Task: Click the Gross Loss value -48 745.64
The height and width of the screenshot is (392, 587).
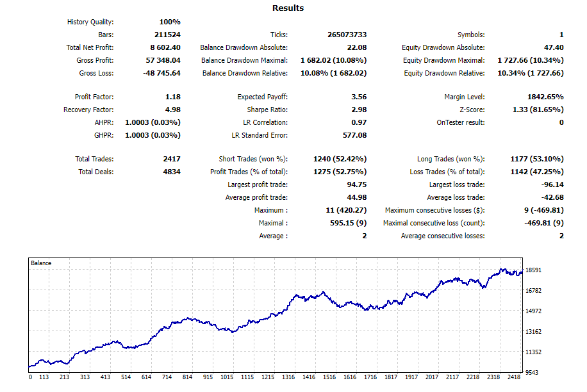Action: (x=161, y=73)
